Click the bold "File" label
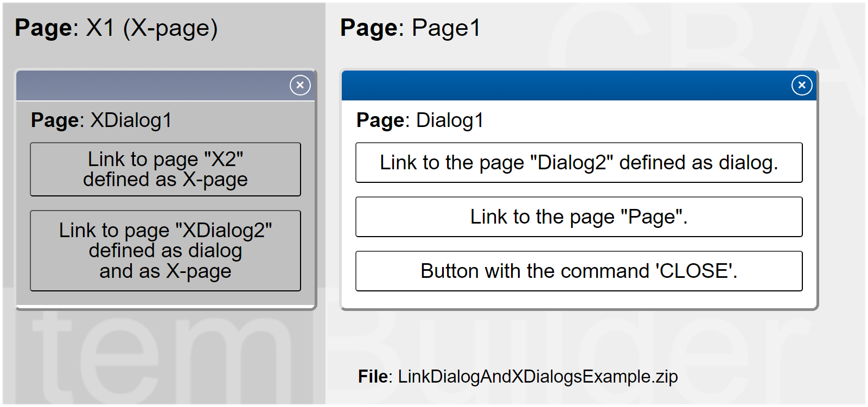 [373, 377]
